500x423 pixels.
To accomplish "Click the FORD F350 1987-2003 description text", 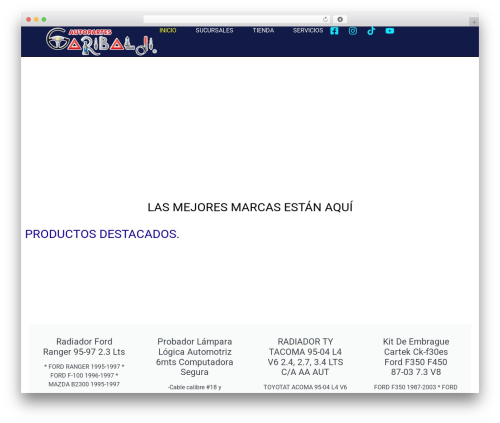I will click(x=416, y=387).
